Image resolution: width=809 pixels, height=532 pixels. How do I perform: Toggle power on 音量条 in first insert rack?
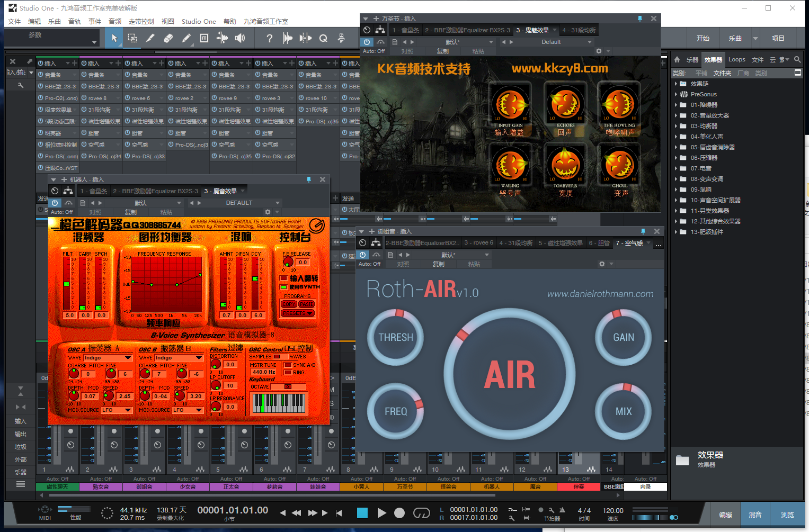click(41, 75)
